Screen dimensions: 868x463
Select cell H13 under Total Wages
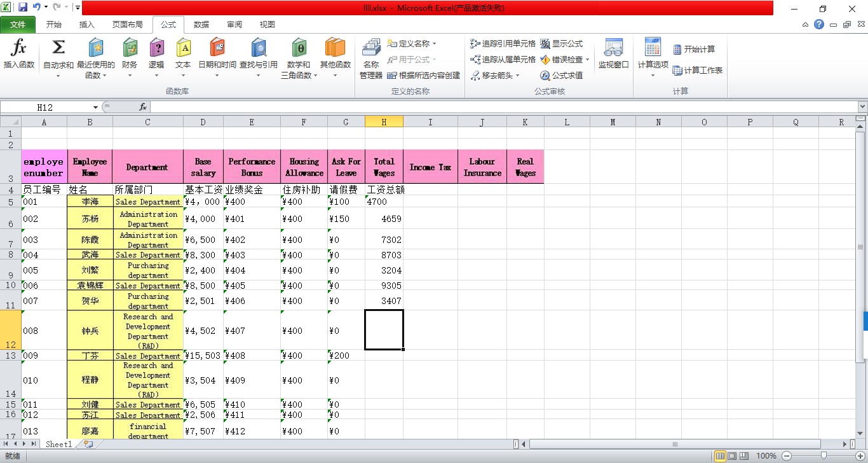point(384,356)
